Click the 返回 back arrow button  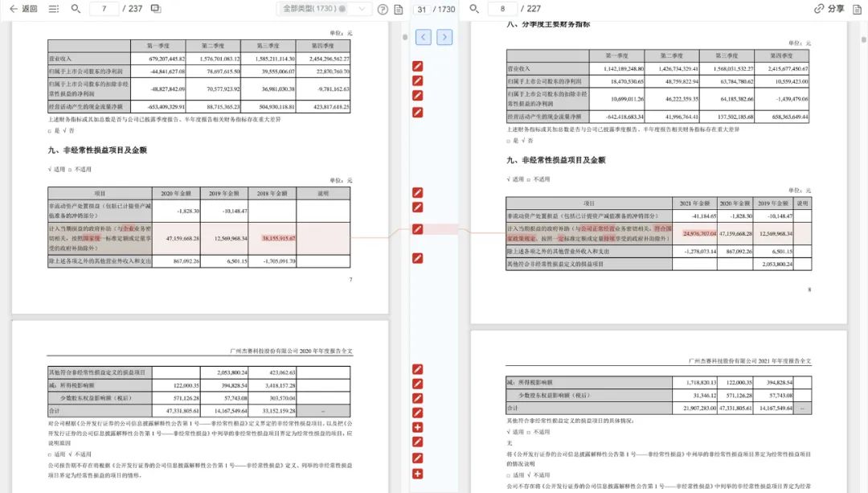pos(23,9)
